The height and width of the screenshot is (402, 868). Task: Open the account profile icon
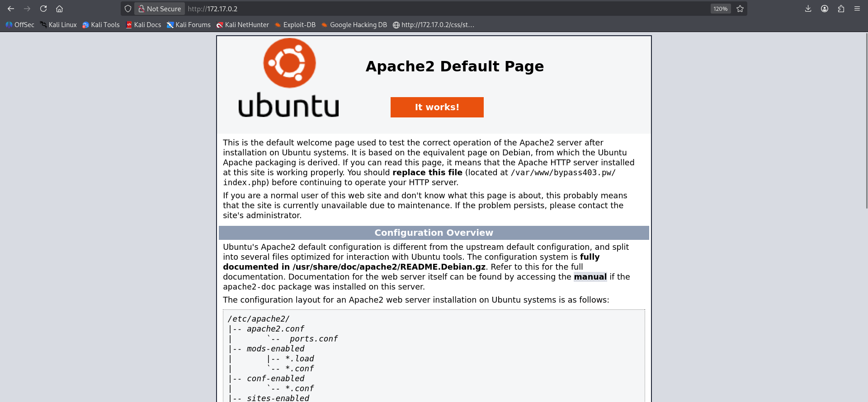tap(825, 9)
